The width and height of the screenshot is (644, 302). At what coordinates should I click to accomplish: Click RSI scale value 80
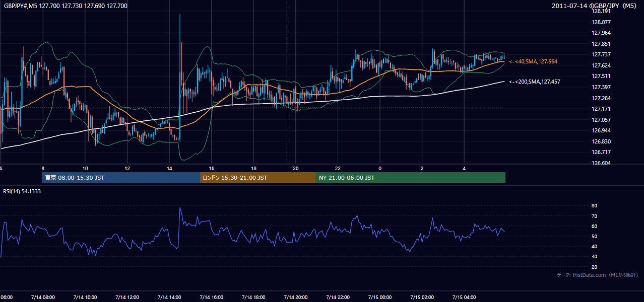[x=594, y=206]
